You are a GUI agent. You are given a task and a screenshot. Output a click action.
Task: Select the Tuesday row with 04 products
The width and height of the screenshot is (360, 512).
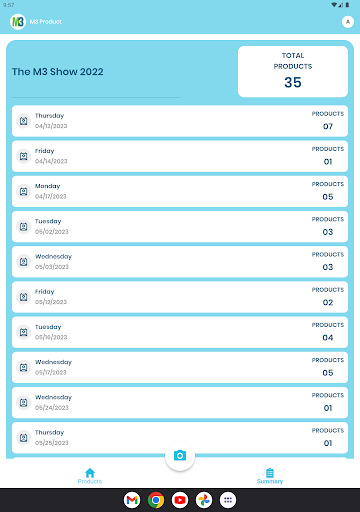tap(180, 332)
